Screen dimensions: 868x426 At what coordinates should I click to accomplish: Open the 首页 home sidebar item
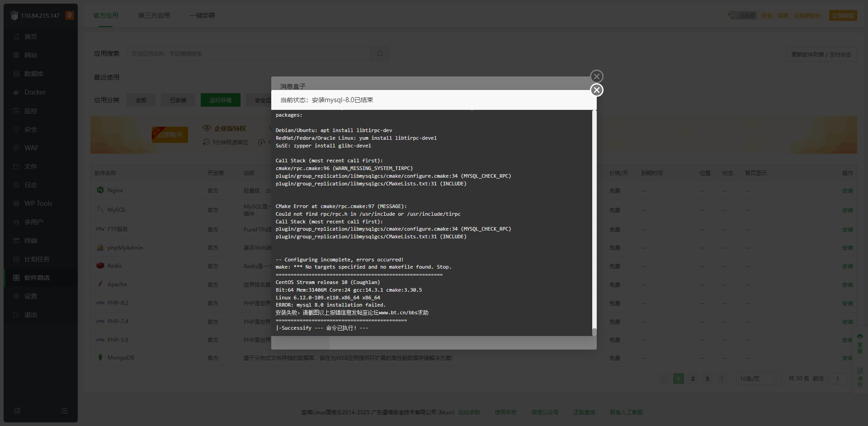[41, 37]
